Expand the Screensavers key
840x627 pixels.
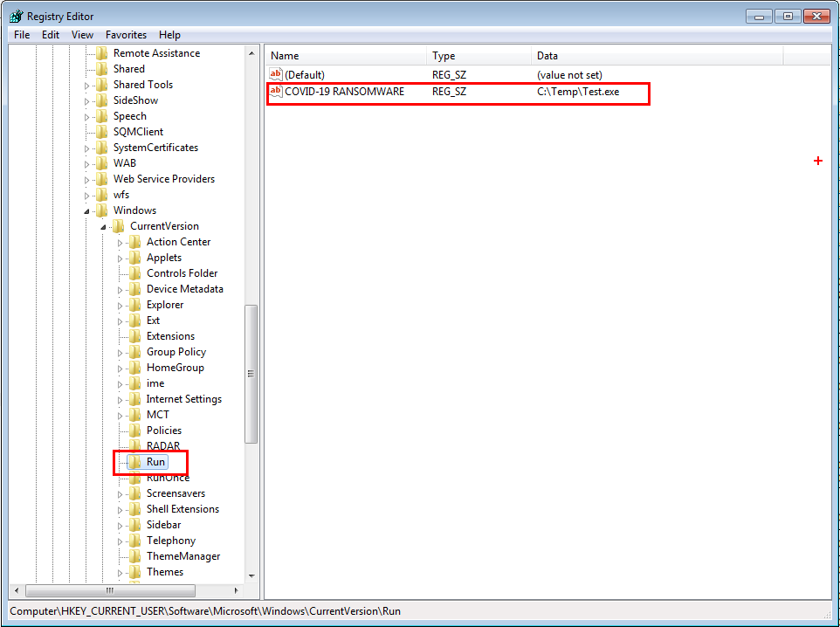pos(120,494)
